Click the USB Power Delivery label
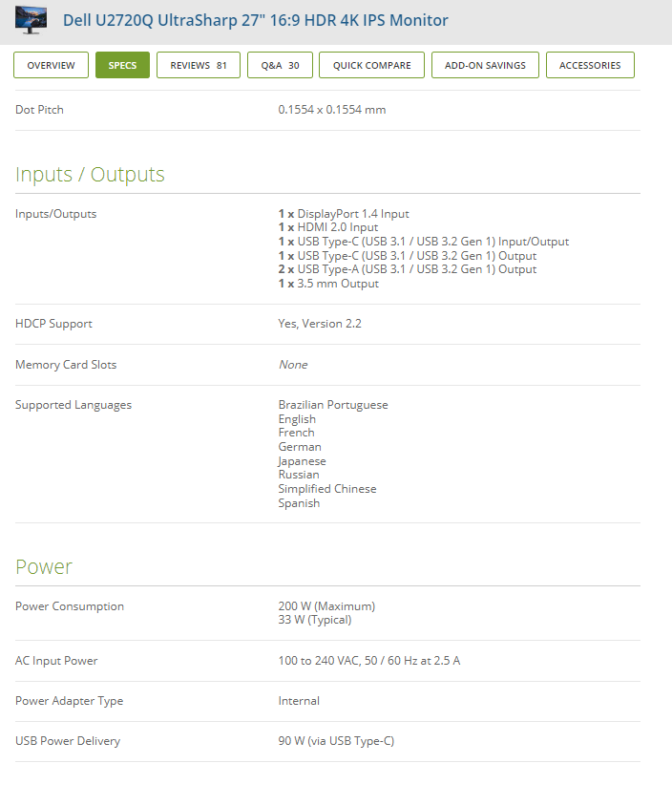Viewport: 672px width, 785px height. [68, 741]
